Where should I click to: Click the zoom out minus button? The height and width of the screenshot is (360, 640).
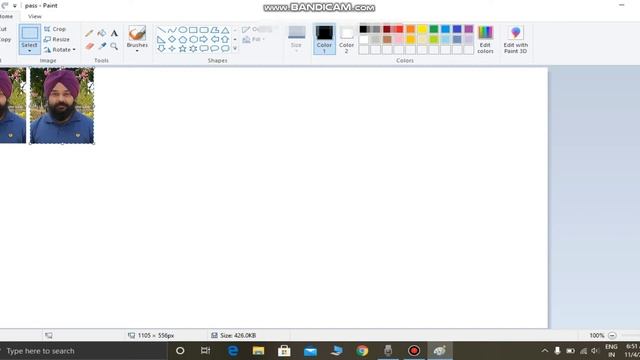[612, 336]
